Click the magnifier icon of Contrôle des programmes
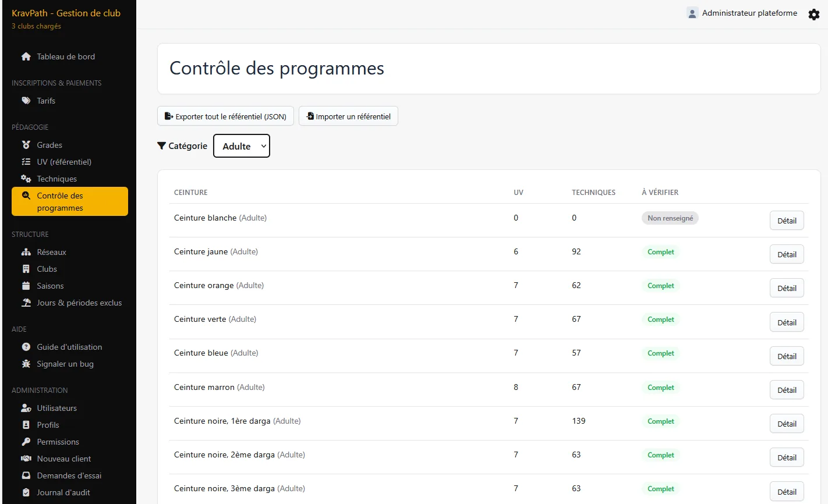 [26, 196]
